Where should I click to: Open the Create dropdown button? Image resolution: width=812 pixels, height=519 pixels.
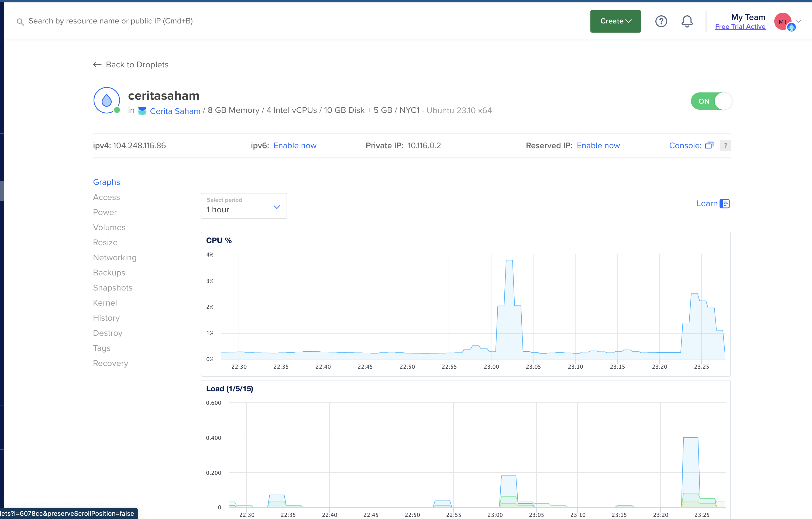615,21
